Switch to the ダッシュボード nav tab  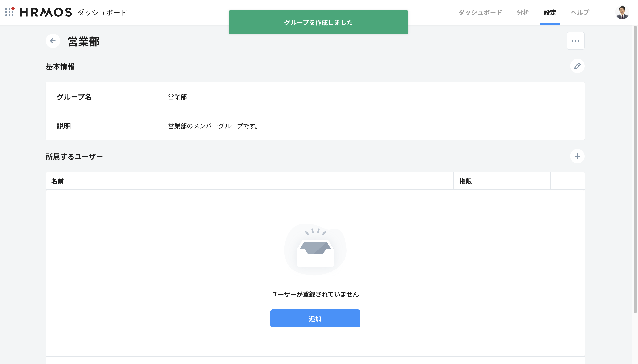tap(480, 12)
